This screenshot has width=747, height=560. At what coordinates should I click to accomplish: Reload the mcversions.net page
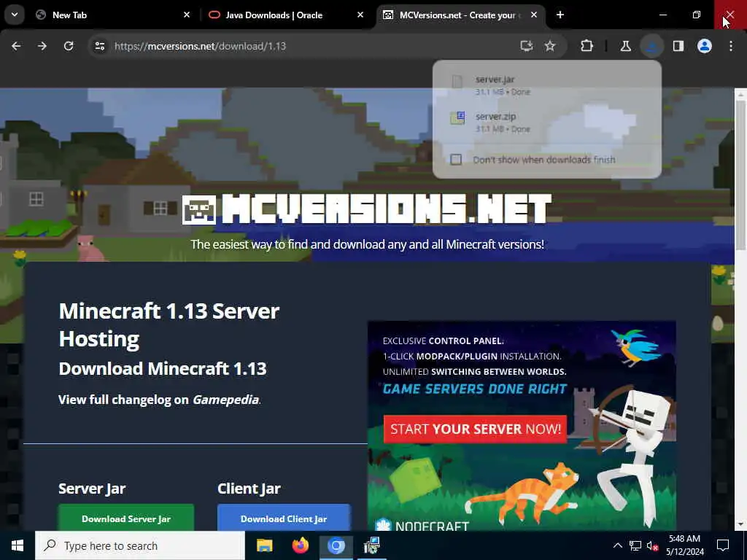[69, 46]
